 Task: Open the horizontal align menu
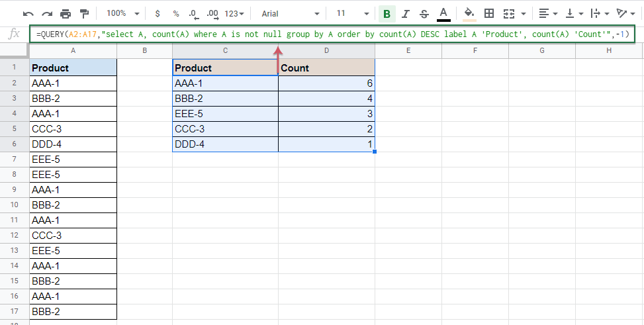point(547,13)
